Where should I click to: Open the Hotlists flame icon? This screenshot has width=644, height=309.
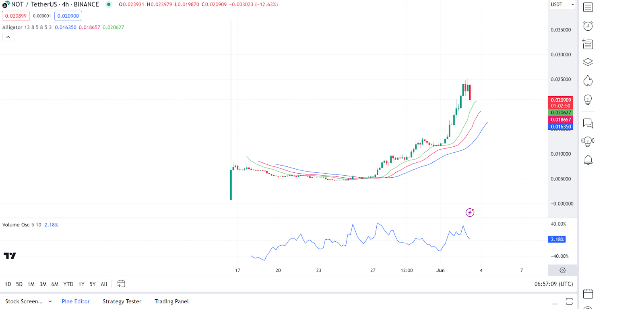coord(588,81)
